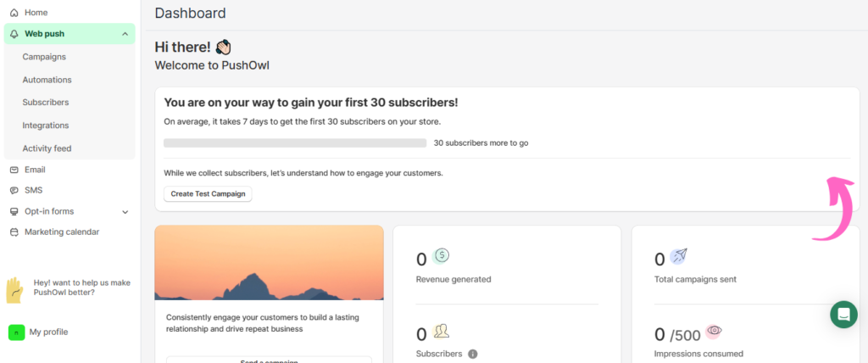The height and width of the screenshot is (363, 868).
Task: Click 'Impressions consumed' label
Action: pos(698,354)
